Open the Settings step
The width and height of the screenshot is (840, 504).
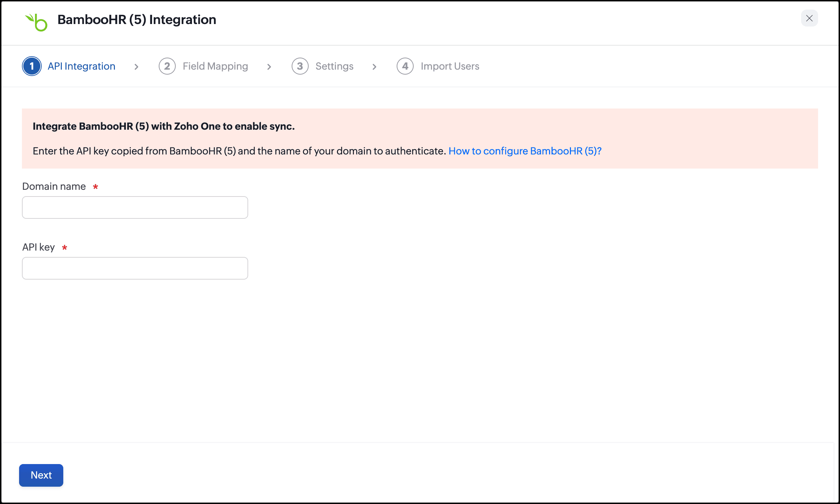pyautogui.click(x=334, y=66)
